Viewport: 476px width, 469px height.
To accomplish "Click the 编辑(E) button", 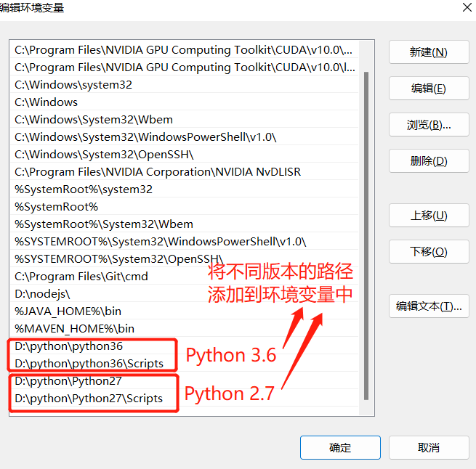I will 429,89.
